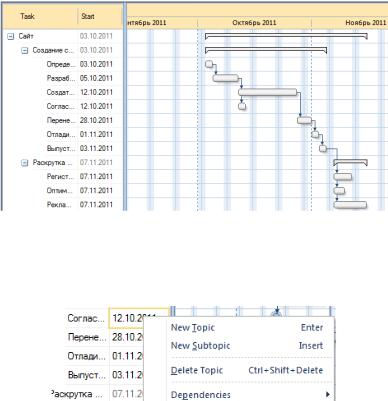The height and width of the screenshot is (401, 388).
Task: Click the 05.10.2011 start date cell
Action: click(x=96, y=78)
